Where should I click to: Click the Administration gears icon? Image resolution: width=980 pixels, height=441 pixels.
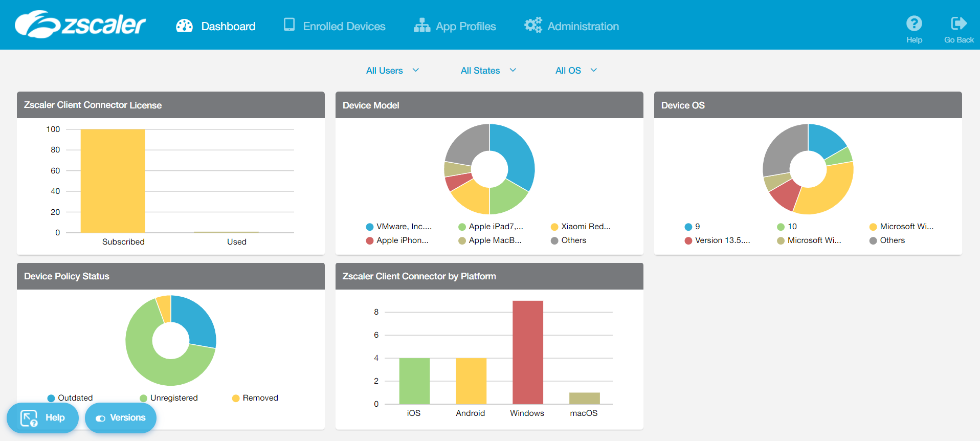(x=533, y=25)
